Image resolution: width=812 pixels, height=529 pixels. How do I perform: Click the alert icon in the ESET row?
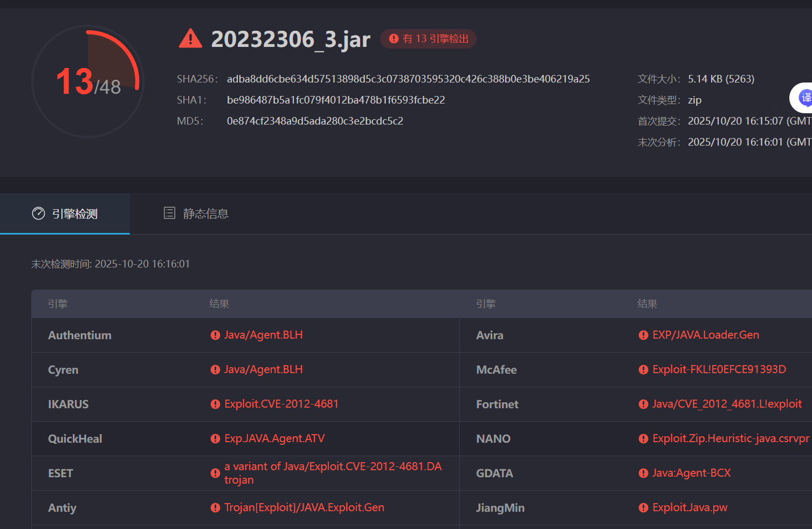(215, 473)
